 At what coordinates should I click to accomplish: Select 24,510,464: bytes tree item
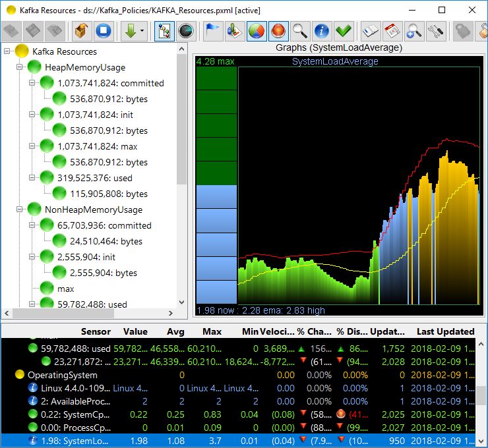point(106,241)
